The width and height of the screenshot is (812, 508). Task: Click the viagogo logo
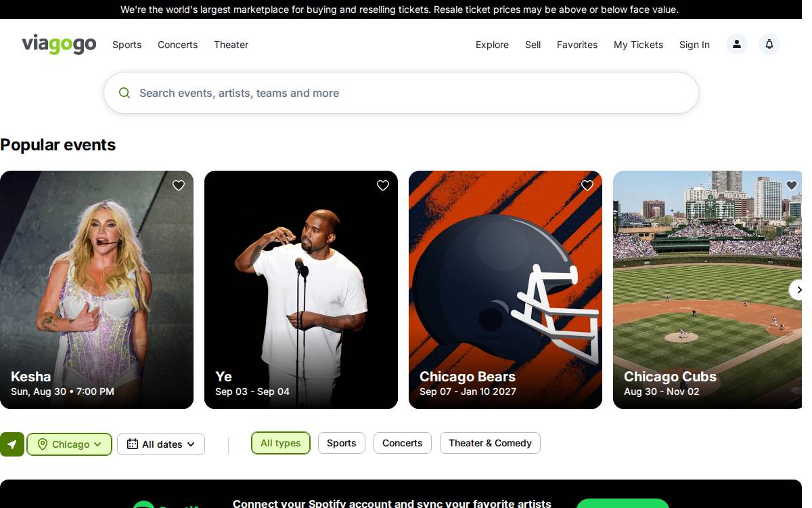tap(59, 45)
